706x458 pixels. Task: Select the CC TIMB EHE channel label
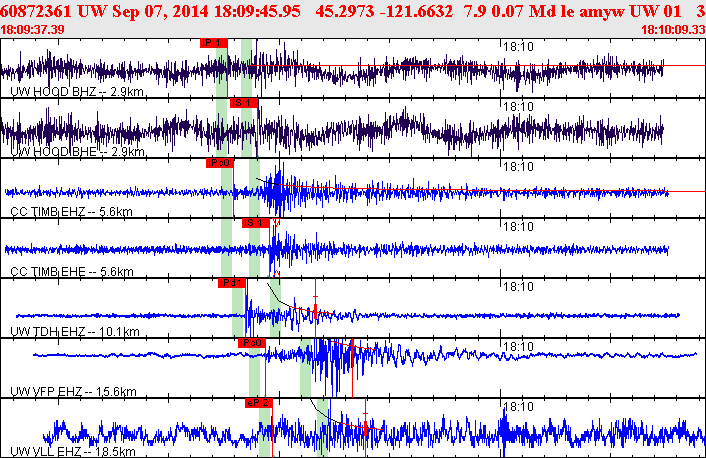(x=72, y=272)
